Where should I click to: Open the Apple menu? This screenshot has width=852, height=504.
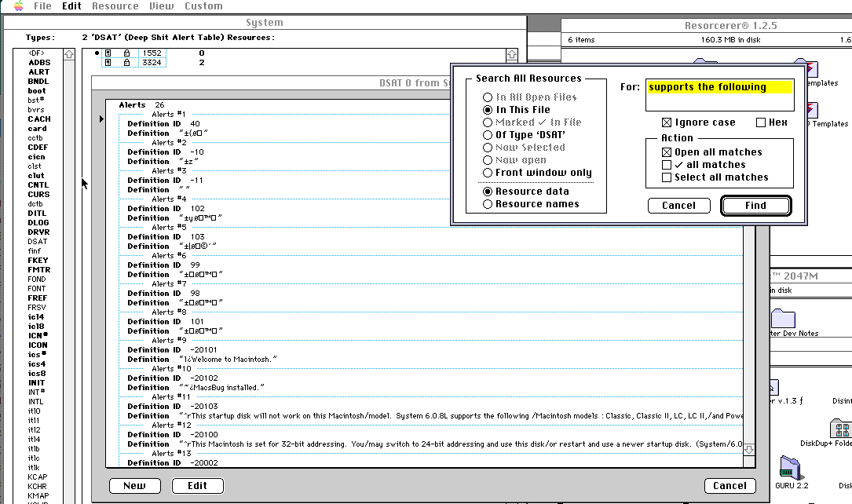click(19, 6)
